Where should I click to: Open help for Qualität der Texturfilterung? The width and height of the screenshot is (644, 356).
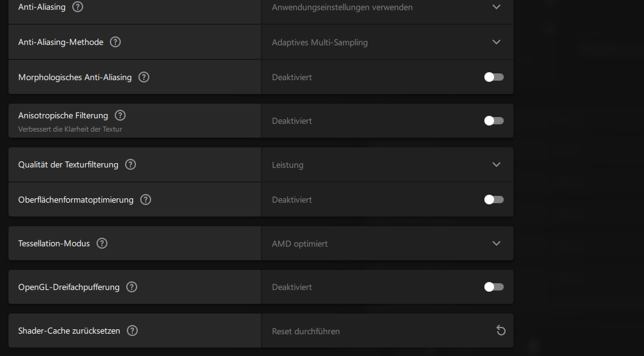tap(130, 164)
